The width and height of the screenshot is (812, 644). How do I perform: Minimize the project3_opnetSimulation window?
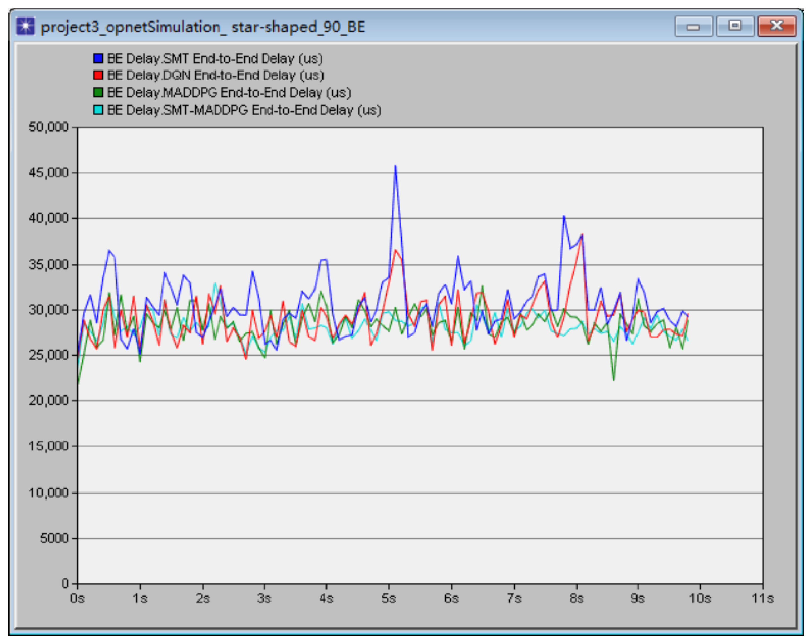click(693, 26)
